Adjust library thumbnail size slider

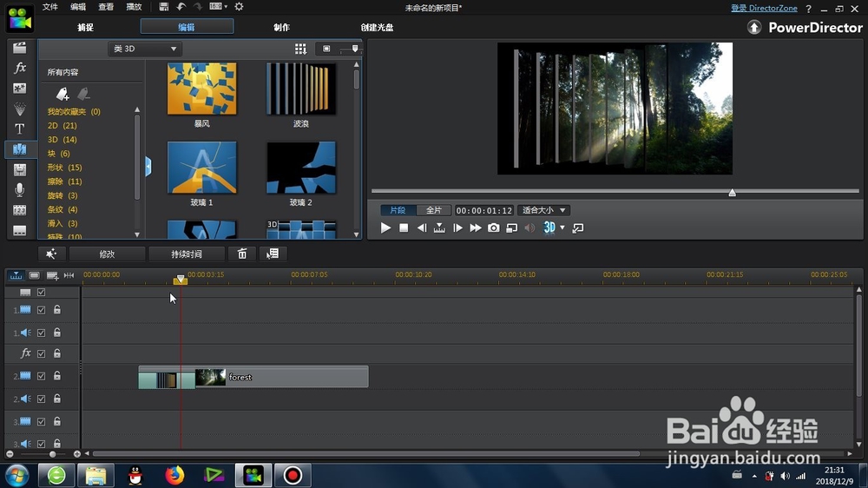tap(355, 49)
